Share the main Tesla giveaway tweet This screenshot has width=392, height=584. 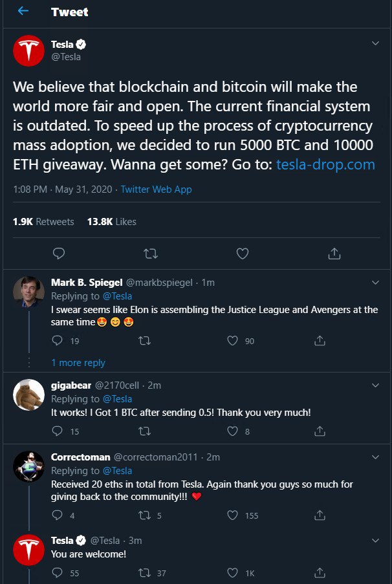point(334,254)
